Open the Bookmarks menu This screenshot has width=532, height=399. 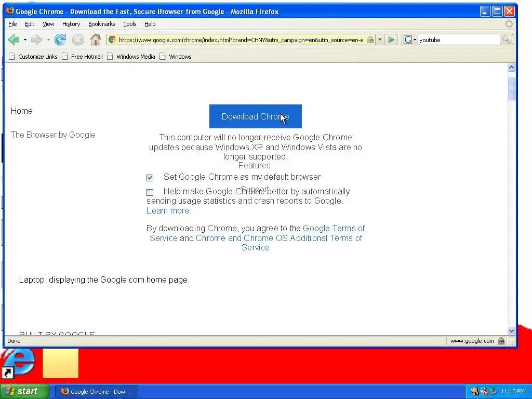click(101, 24)
